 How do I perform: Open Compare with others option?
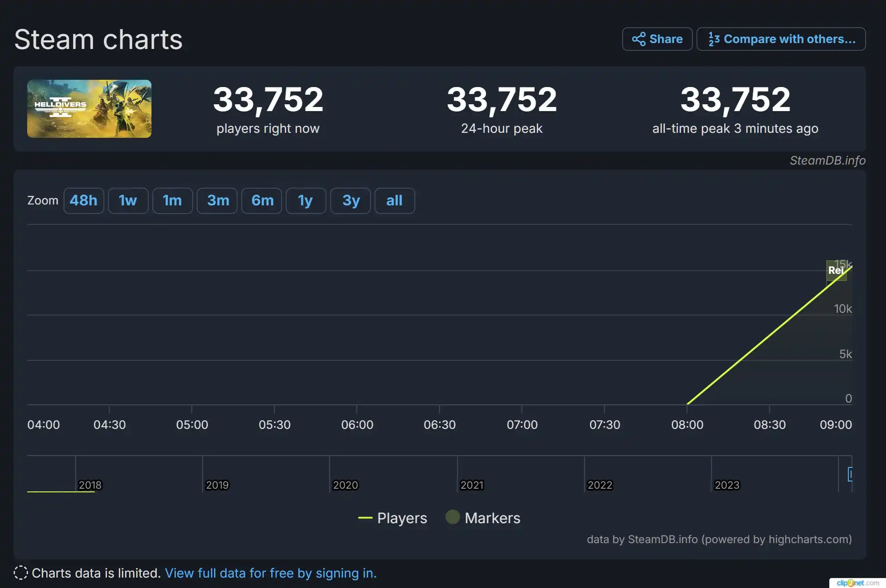[781, 39]
